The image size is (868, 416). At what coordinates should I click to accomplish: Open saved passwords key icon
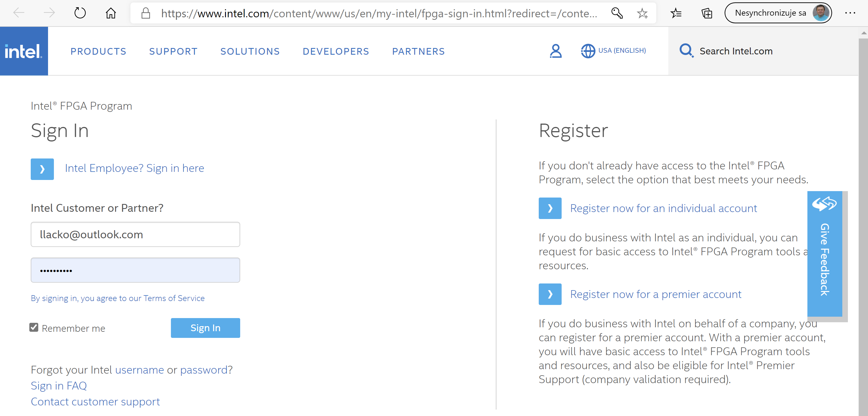click(617, 13)
